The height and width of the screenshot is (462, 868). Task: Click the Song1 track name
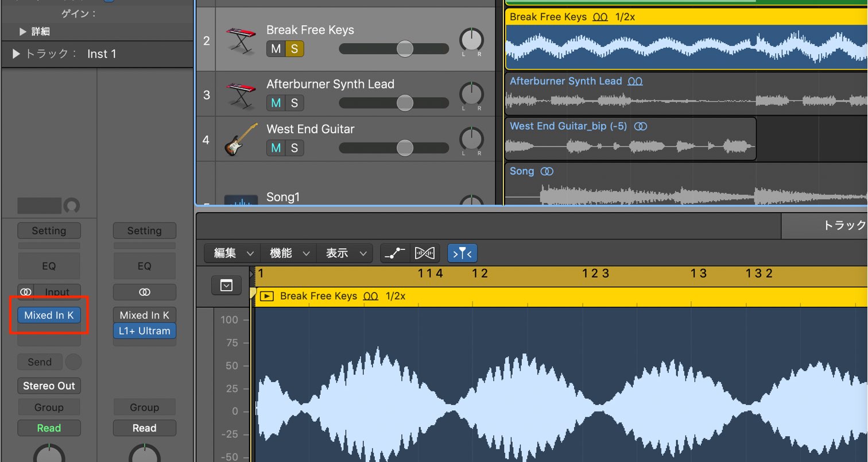[x=283, y=197]
